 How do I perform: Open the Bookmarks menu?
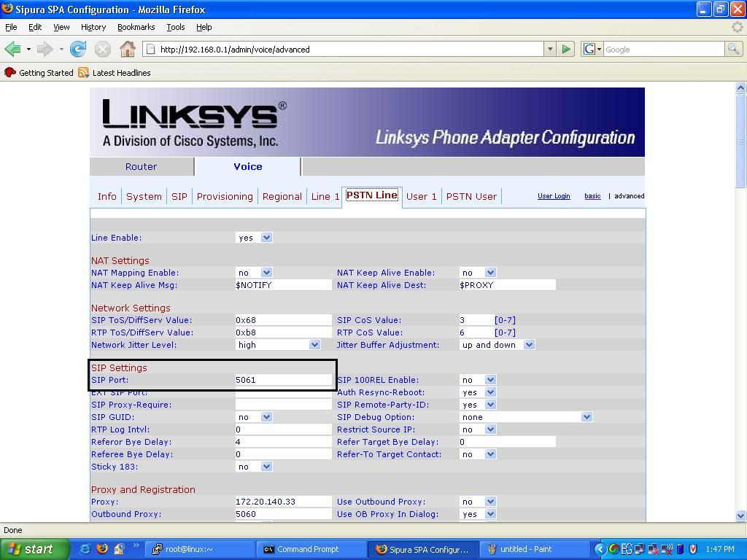click(x=136, y=27)
